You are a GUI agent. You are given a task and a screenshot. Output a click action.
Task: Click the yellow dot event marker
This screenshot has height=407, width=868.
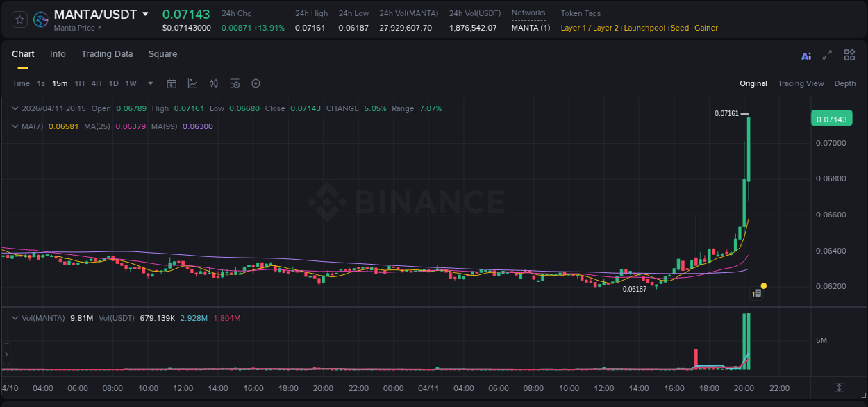click(764, 285)
